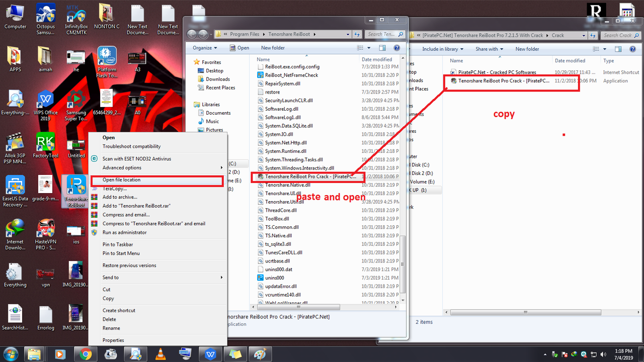Click Open button in ReiBoot explorer toolbar

pos(239,48)
